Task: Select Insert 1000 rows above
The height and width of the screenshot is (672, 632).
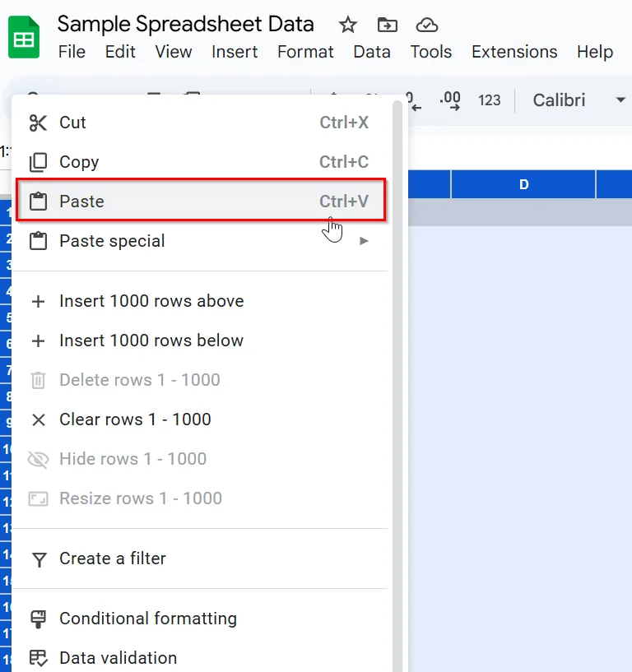Action: coord(200,301)
